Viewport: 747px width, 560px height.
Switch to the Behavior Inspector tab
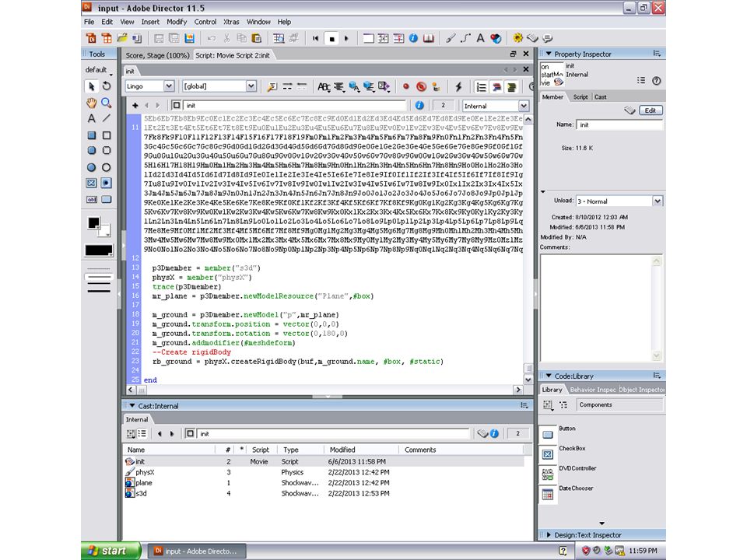(593, 390)
